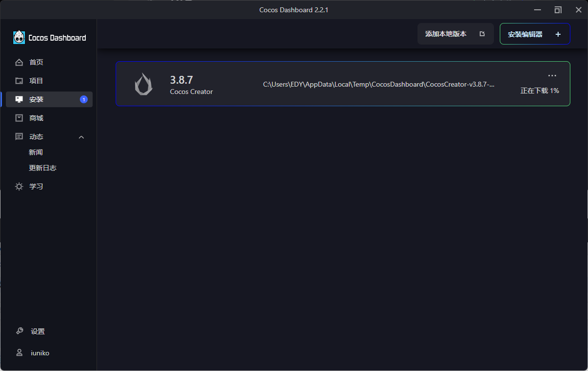Click the store icon beside 商城
This screenshot has width=588, height=371.
[x=19, y=118]
